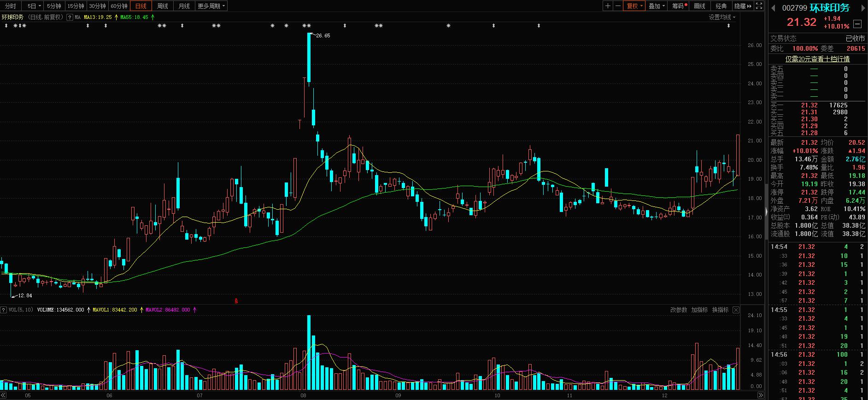Open the 设置均线 moving average dropdown
The height and width of the screenshot is (400, 868).
tap(722, 17)
